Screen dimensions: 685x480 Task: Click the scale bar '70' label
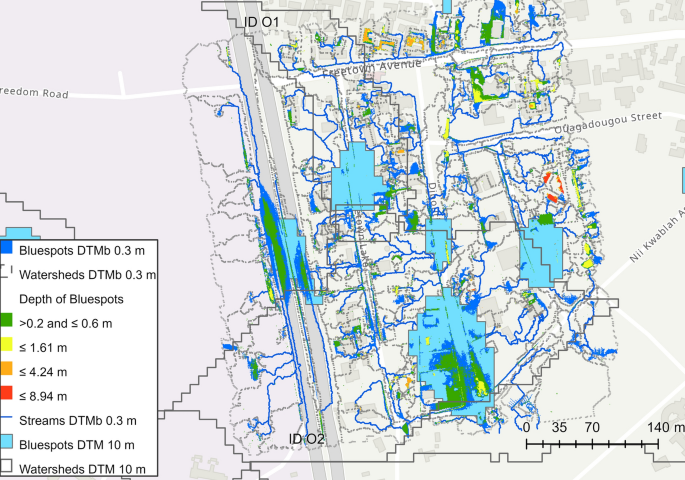592,427
